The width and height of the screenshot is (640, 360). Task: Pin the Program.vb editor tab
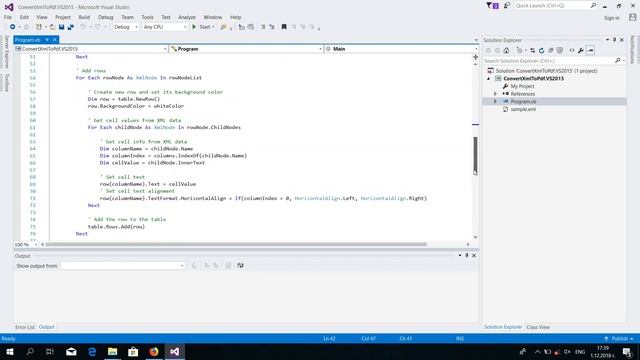(x=47, y=40)
